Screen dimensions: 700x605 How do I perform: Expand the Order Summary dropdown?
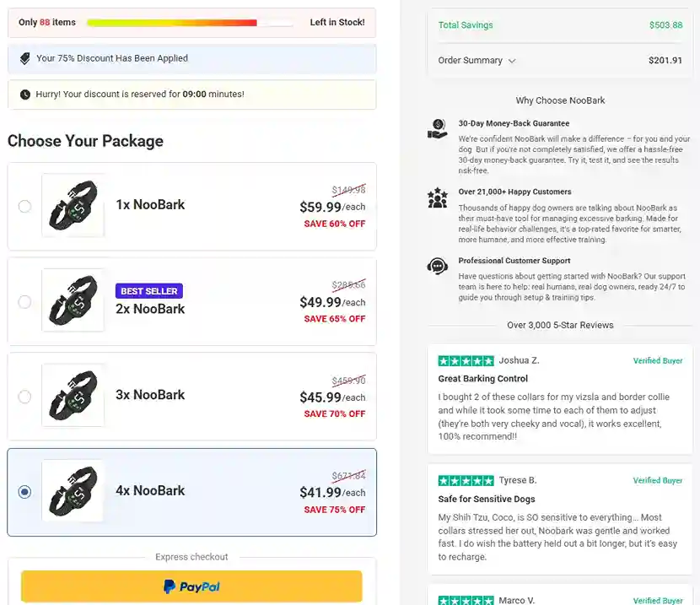coord(479,62)
